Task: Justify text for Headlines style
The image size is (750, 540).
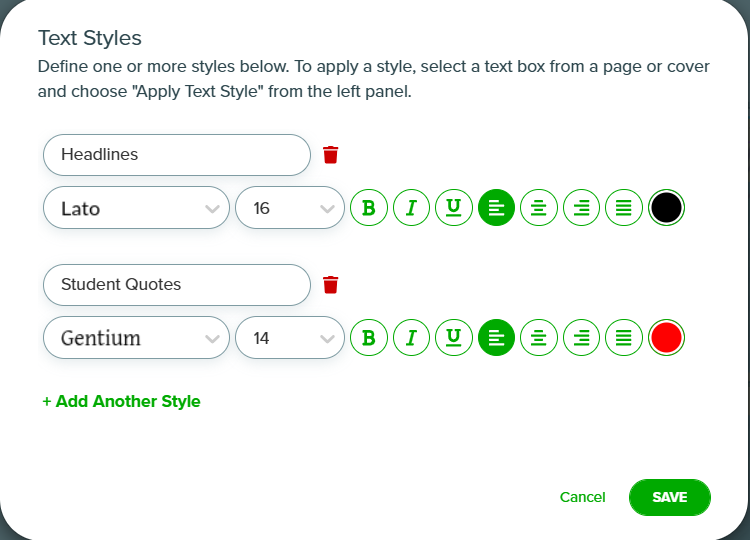Action: (624, 208)
